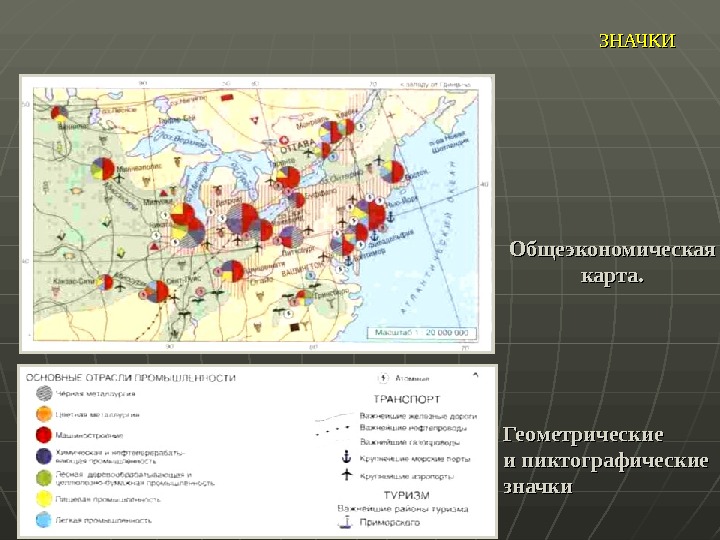Viewport: 720px width, 540px height.
Task: Click the Атлантический океан map label
Action: [x=430, y=239]
